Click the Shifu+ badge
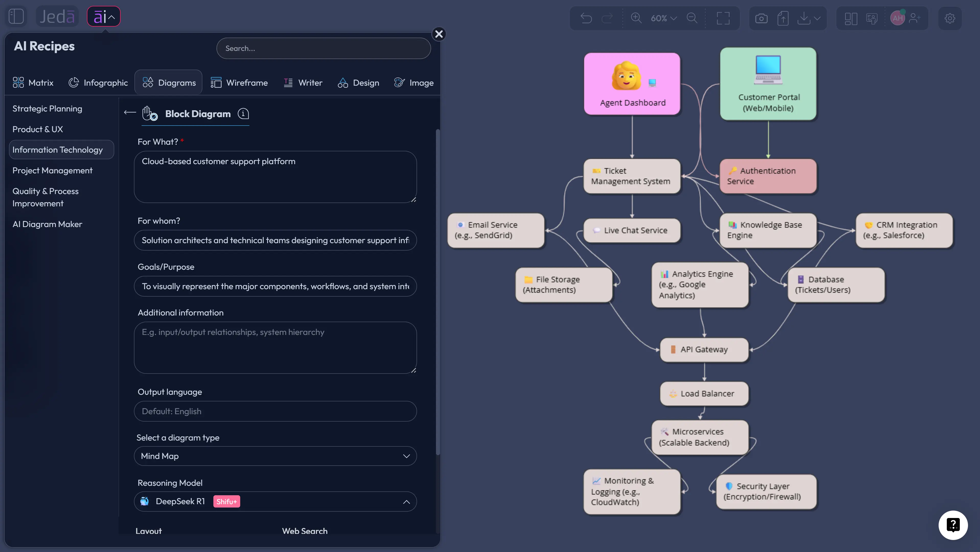Image resolution: width=980 pixels, height=552 pixels. click(226, 501)
